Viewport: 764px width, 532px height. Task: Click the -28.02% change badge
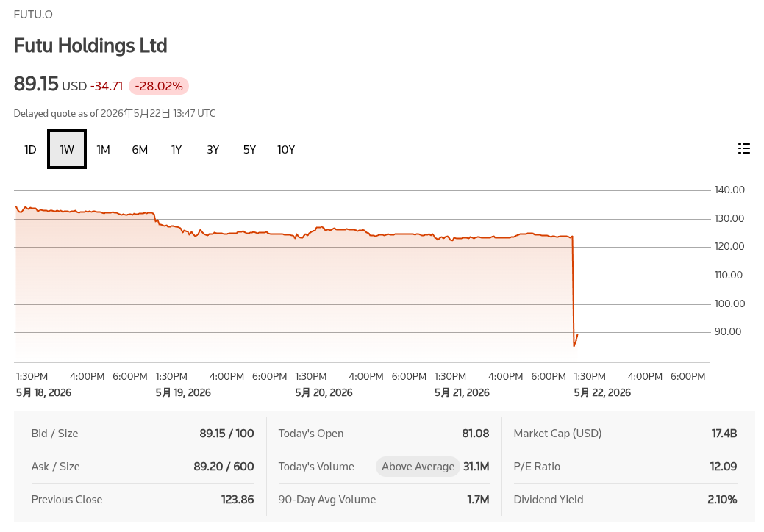pyautogui.click(x=159, y=86)
